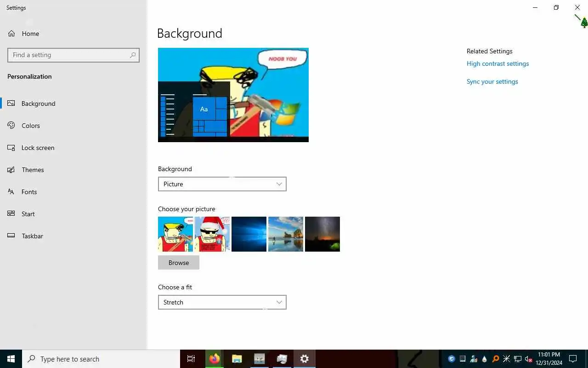Click the background preview image
The height and width of the screenshot is (368, 588).
(x=233, y=95)
